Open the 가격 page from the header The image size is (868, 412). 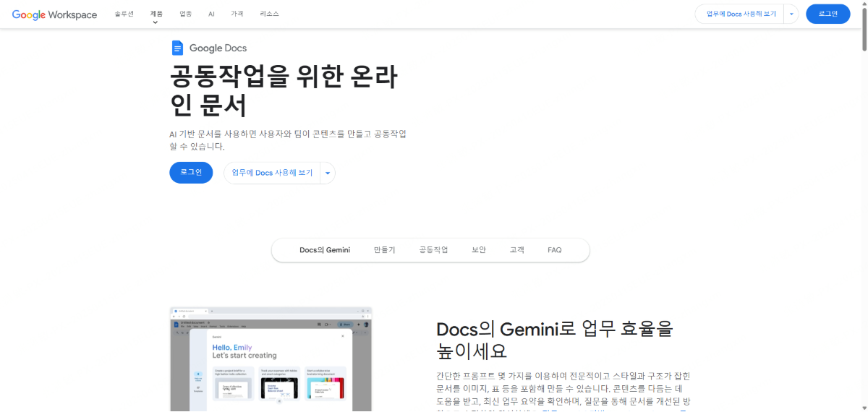tap(237, 14)
